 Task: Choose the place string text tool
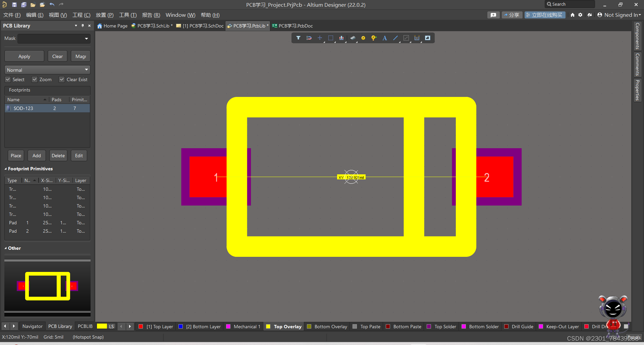click(384, 38)
